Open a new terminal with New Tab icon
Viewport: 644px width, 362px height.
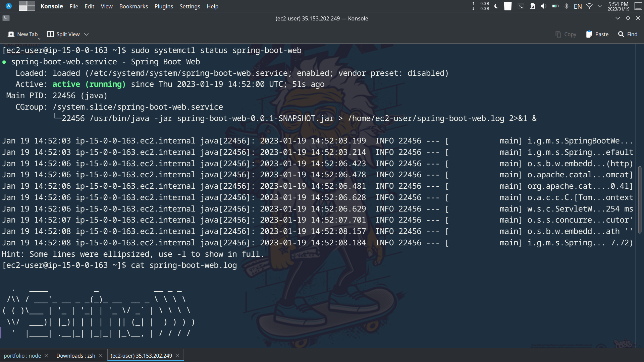click(x=11, y=34)
